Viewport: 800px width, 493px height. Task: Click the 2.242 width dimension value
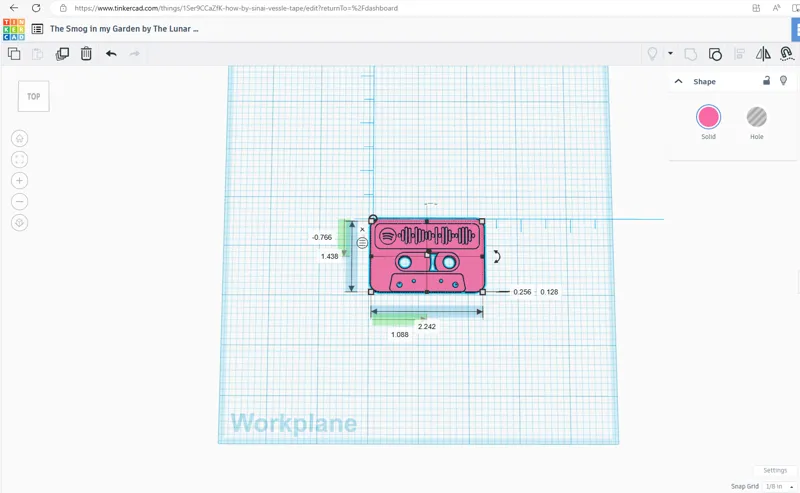pyautogui.click(x=427, y=327)
